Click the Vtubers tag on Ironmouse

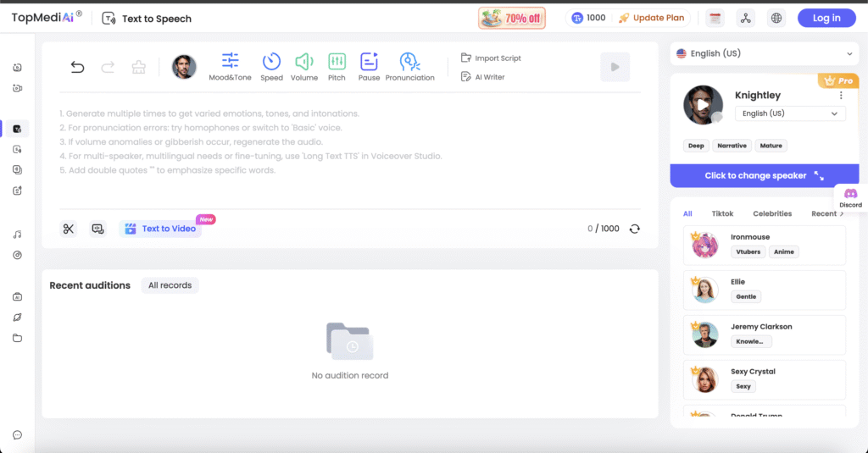(748, 251)
